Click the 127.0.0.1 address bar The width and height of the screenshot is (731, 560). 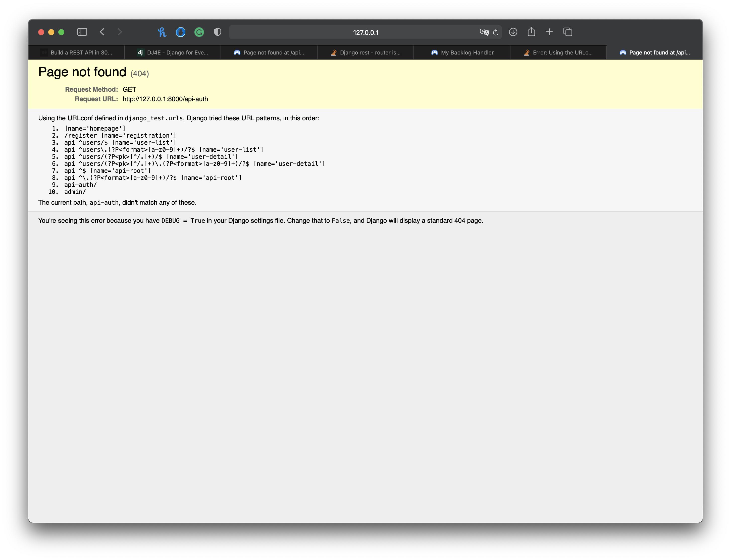point(365,32)
